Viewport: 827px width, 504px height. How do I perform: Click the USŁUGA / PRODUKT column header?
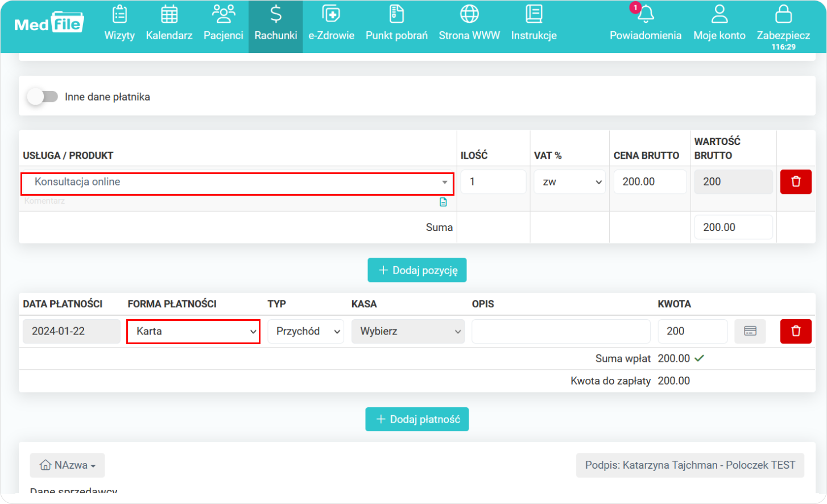(x=68, y=155)
